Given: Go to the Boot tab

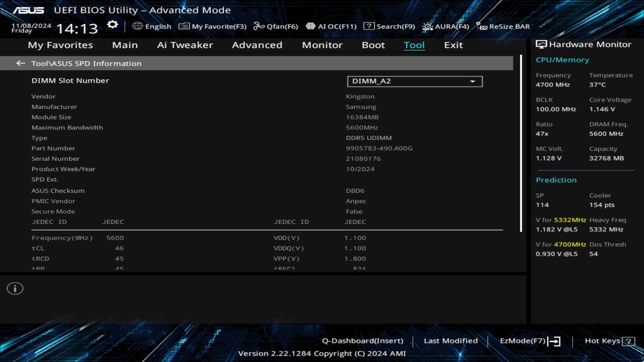Looking at the screenshot, I should (x=373, y=45).
